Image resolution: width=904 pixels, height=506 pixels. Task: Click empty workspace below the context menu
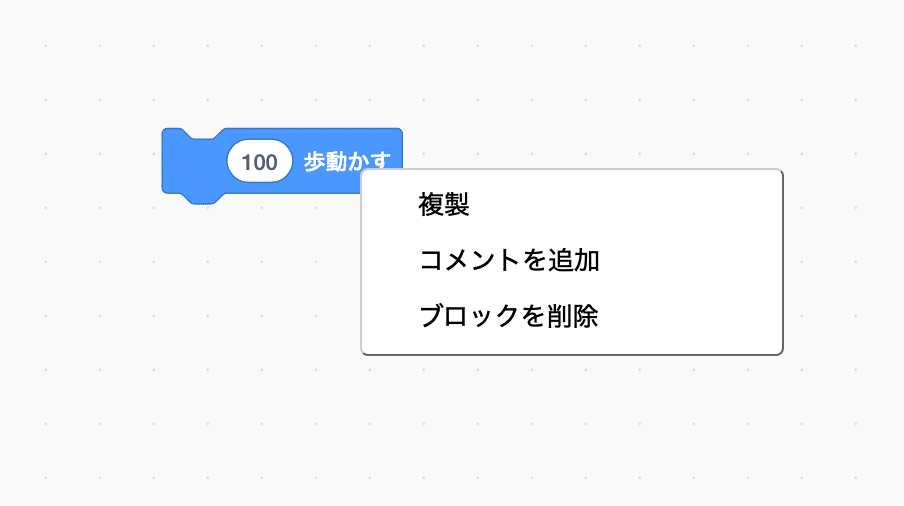tap(571, 426)
